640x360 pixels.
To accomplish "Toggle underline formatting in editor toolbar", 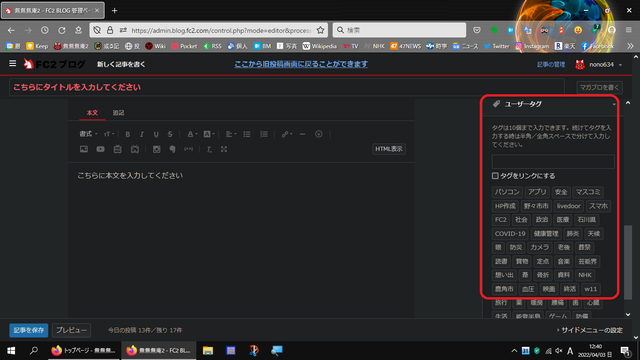I will pyautogui.click(x=156, y=134).
